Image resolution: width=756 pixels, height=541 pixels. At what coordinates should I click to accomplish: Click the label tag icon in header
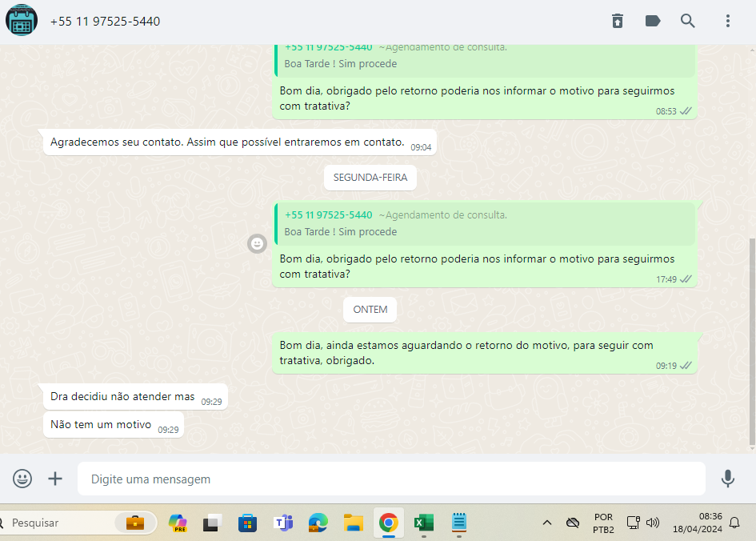click(x=653, y=22)
